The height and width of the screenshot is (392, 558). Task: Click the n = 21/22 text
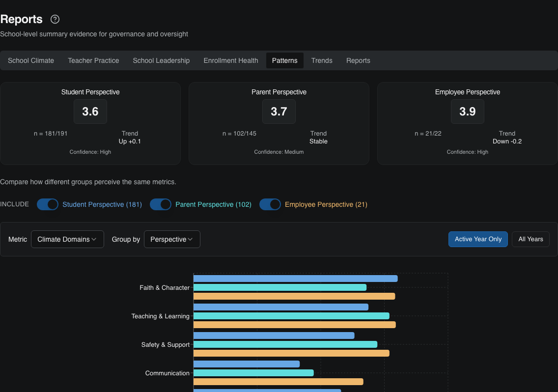428,134
